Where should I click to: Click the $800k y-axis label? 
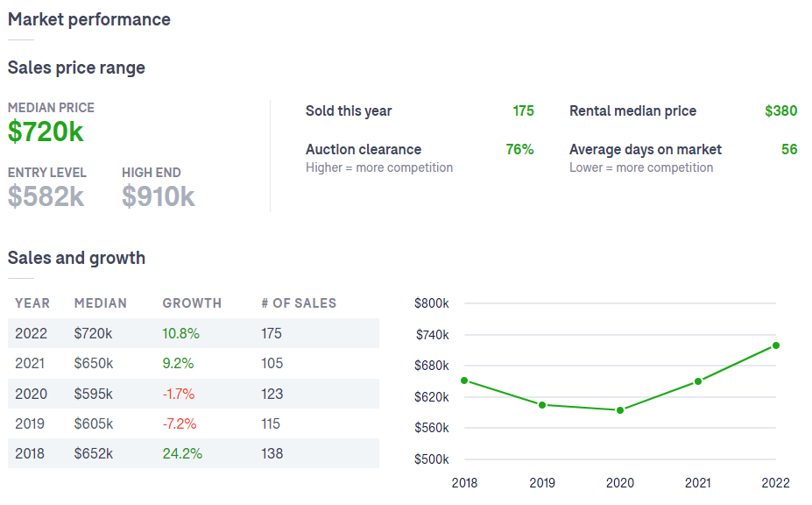pos(431,303)
